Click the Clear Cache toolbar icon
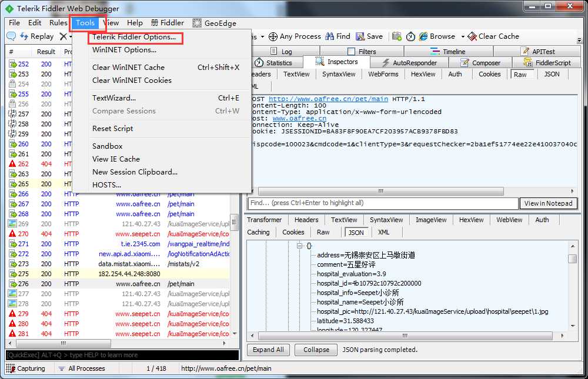This screenshot has width=588, height=379. pos(472,36)
